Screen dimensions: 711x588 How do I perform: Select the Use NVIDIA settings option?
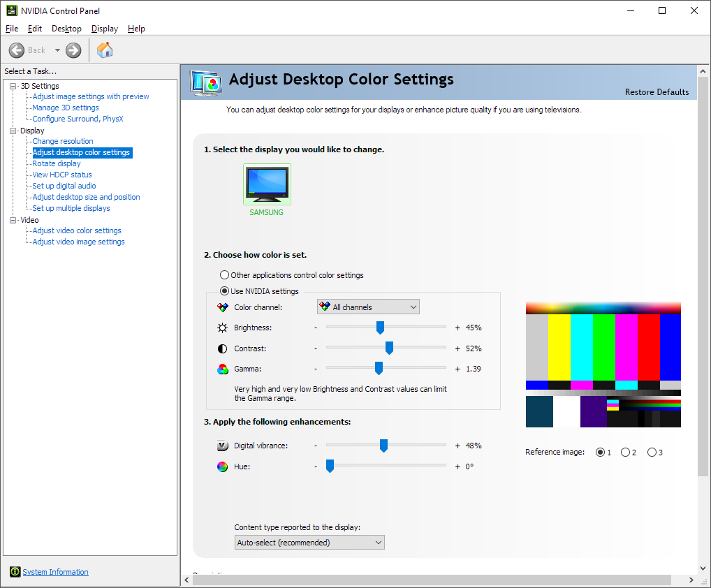point(224,291)
